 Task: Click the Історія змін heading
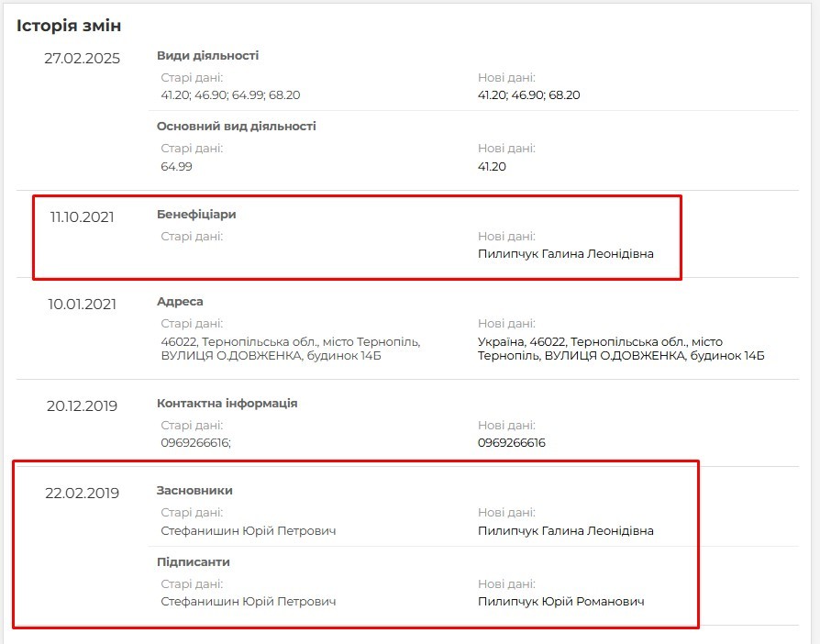pyautogui.click(x=69, y=26)
